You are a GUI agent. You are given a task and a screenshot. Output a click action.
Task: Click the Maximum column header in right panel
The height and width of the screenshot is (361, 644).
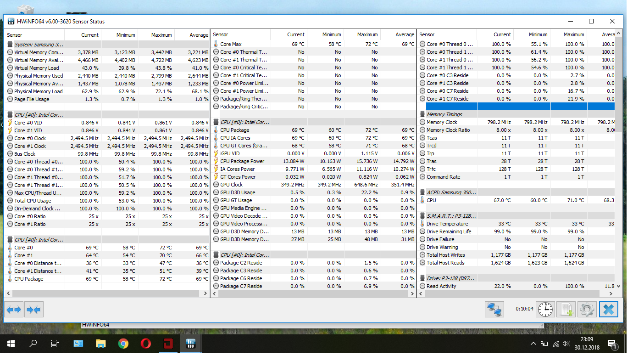pyautogui.click(x=569, y=34)
